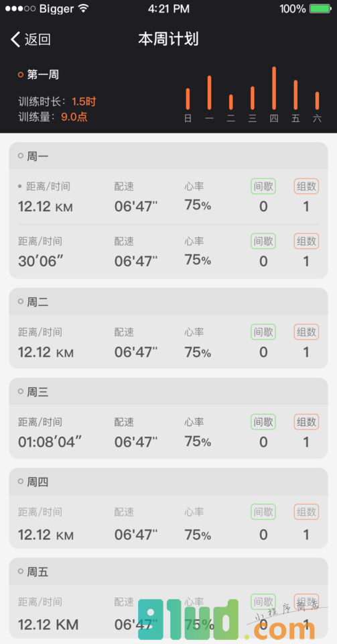Open the 周四 day header
The width and height of the screenshot is (337, 644).
(x=169, y=482)
